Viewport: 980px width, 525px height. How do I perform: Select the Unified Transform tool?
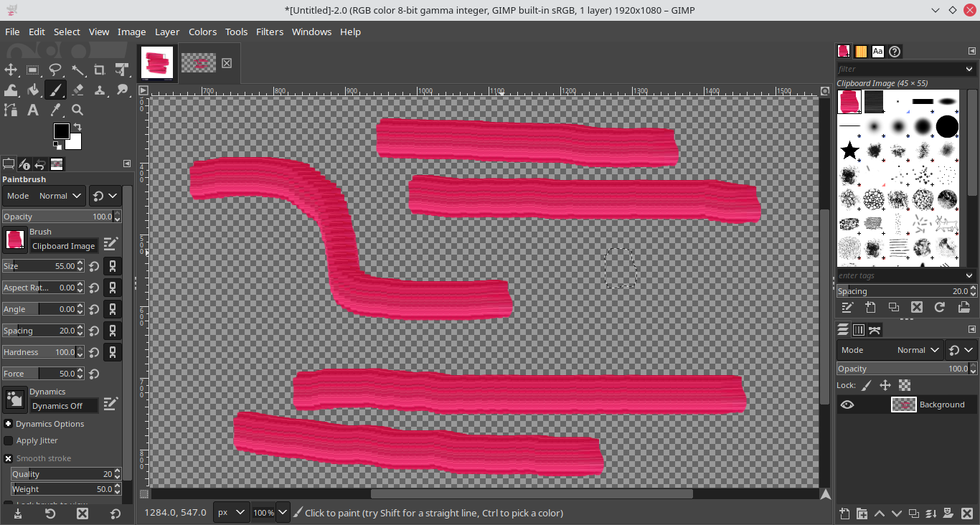pos(122,70)
